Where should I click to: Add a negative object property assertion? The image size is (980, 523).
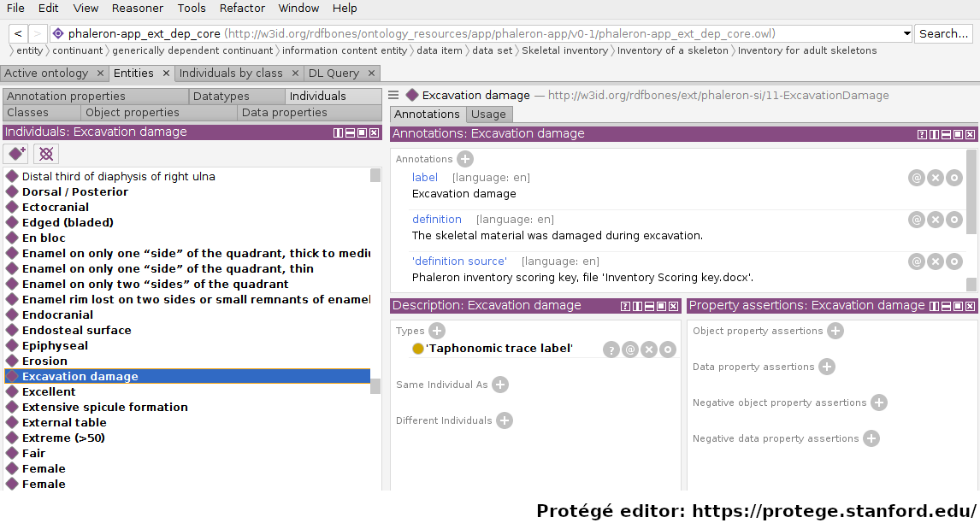(879, 403)
